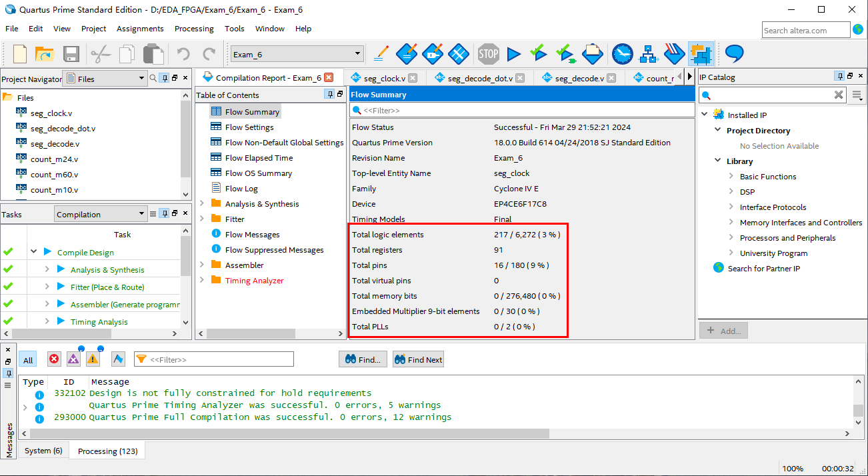The image size is (868, 476).
Task: Click the Undo arrow icon
Action: [x=183, y=54]
